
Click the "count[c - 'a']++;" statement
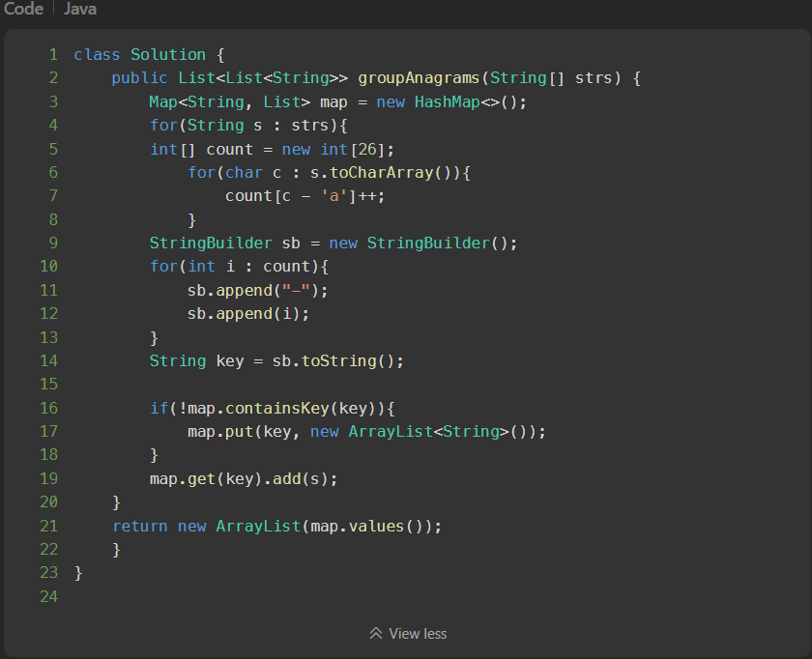click(x=305, y=196)
